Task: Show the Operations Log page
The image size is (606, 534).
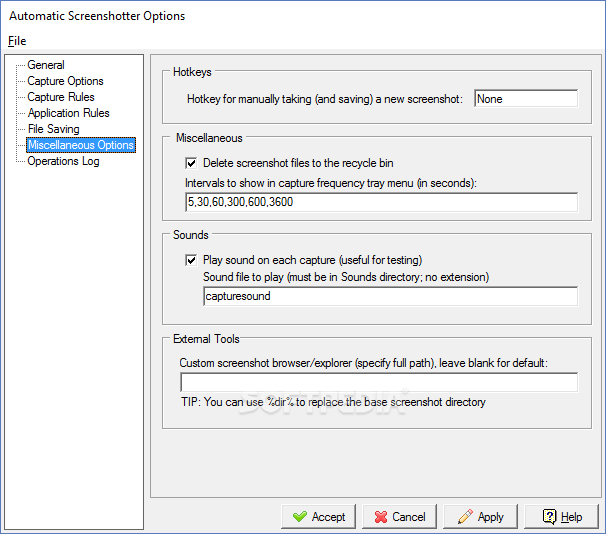Action: point(63,161)
